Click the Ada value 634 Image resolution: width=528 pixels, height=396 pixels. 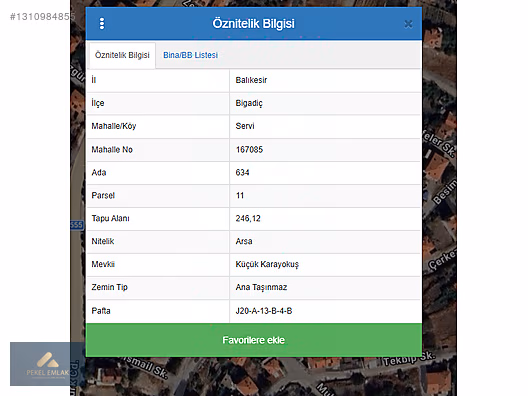pyautogui.click(x=242, y=172)
